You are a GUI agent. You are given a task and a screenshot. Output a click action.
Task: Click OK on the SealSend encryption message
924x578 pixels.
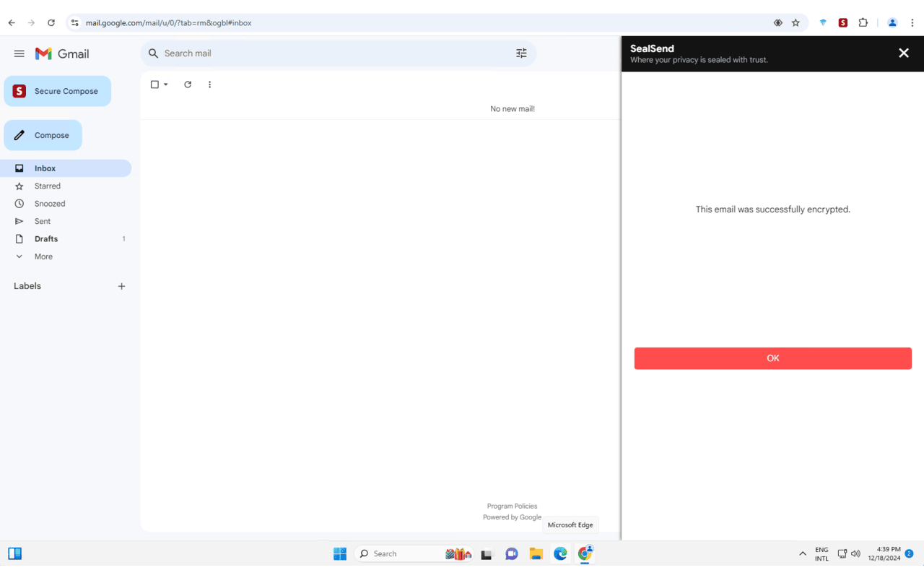772,358
